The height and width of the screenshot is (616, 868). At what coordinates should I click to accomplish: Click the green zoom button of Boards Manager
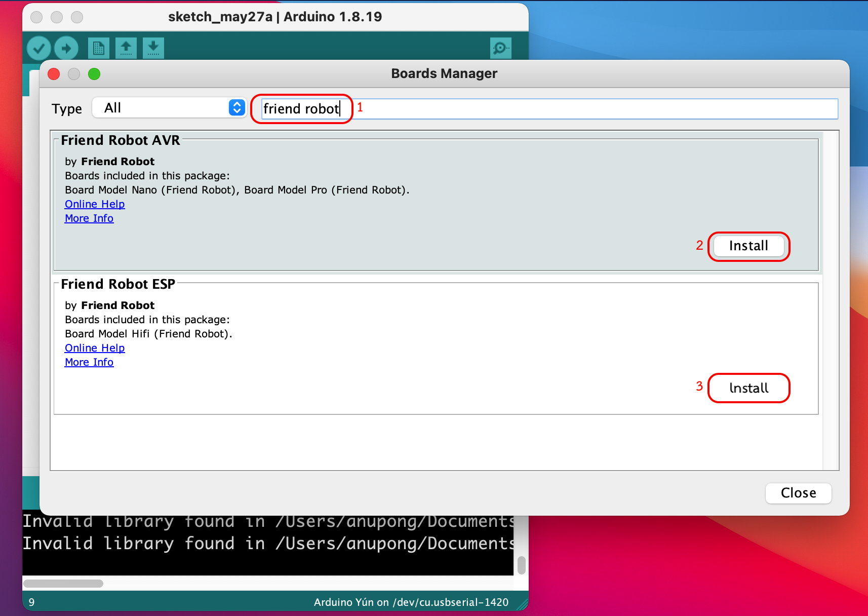pos(94,74)
